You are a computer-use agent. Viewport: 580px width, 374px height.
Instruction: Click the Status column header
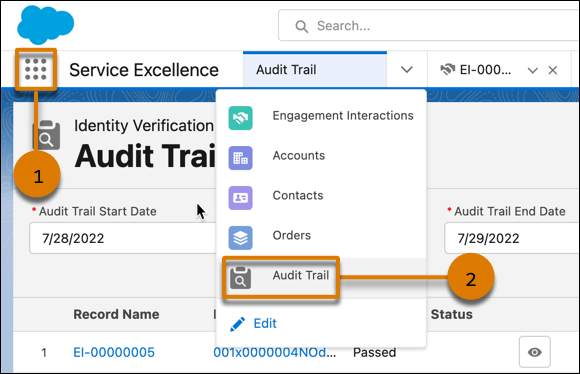pyautogui.click(x=452, y=314)
